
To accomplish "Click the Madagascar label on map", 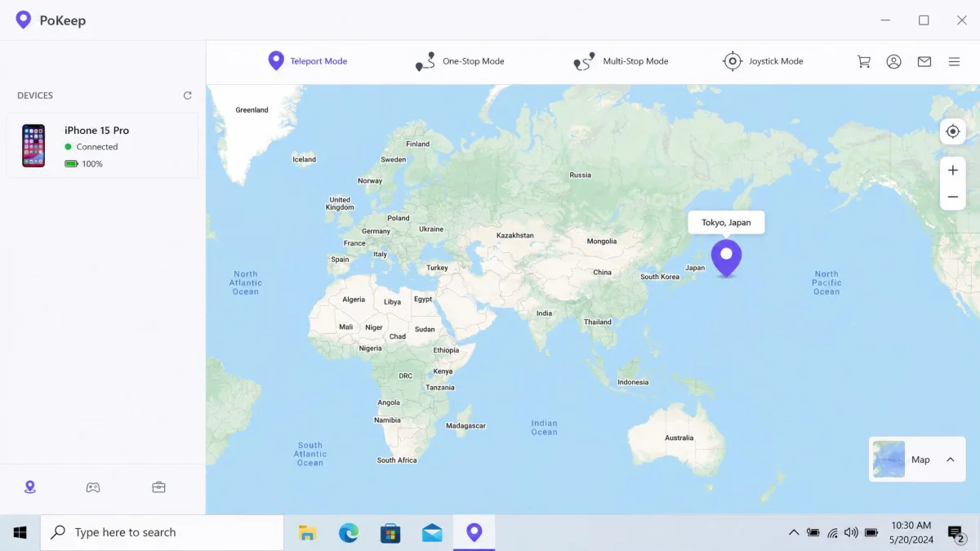I will (x=465, y=426).
